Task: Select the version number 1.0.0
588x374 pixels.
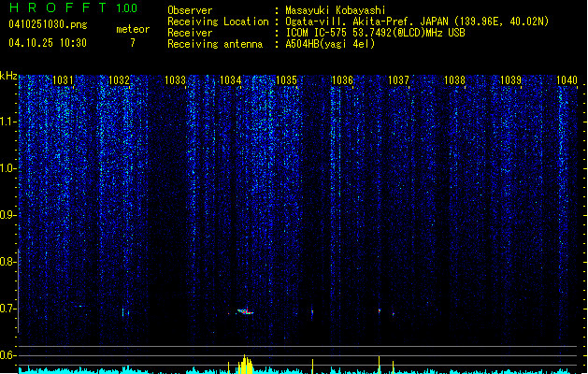Action: (x=127, y=8)
